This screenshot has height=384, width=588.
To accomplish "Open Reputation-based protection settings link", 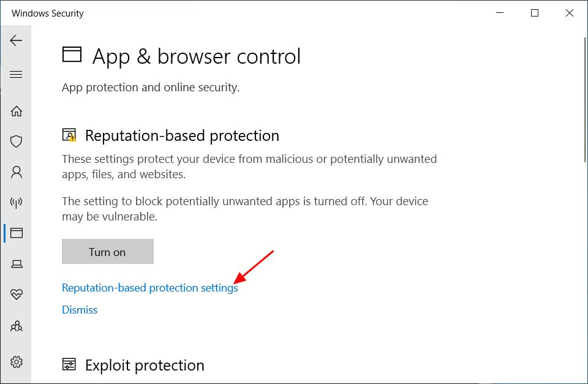I will (x=149, y=288).
